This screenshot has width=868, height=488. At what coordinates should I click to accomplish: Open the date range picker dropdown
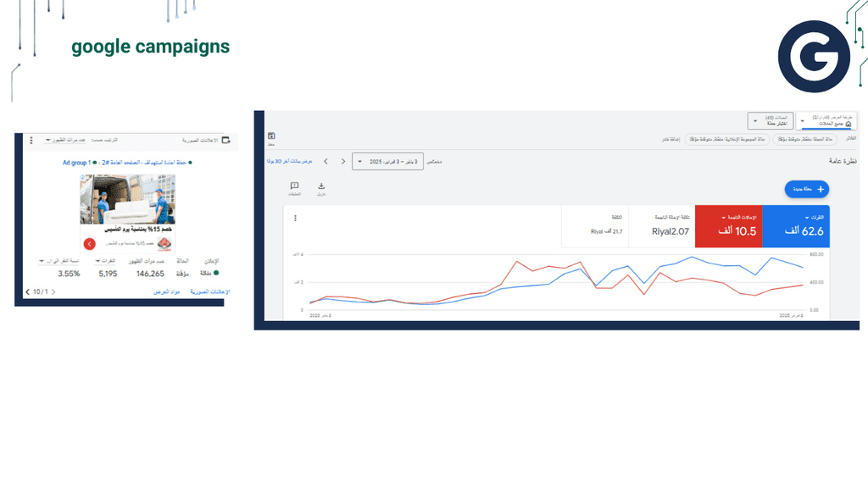point(387,162)
